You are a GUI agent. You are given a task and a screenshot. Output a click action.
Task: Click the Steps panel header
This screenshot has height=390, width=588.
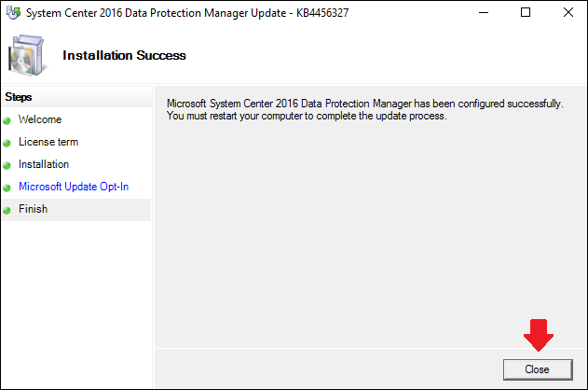(x=19, y=96)
